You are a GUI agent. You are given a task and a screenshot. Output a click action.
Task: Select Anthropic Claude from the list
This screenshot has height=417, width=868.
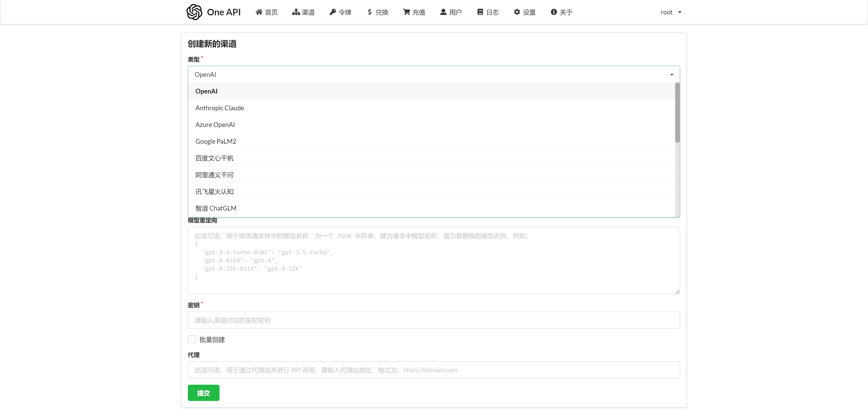(220, 108)
